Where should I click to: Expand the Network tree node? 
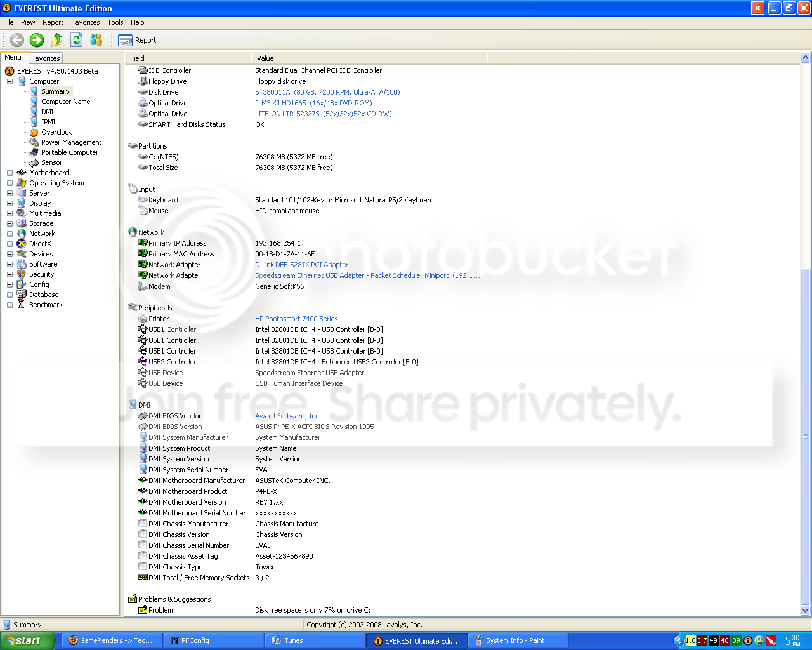point(10,234)
